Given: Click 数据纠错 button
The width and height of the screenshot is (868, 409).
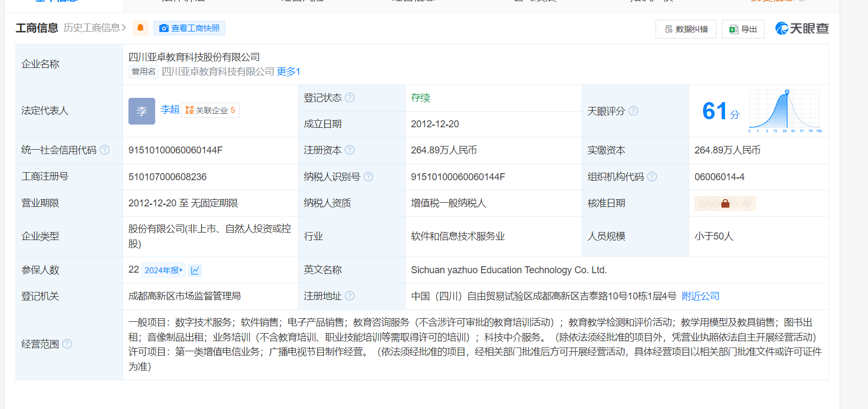Looking at the screenshot, I should tap(686, 29).
